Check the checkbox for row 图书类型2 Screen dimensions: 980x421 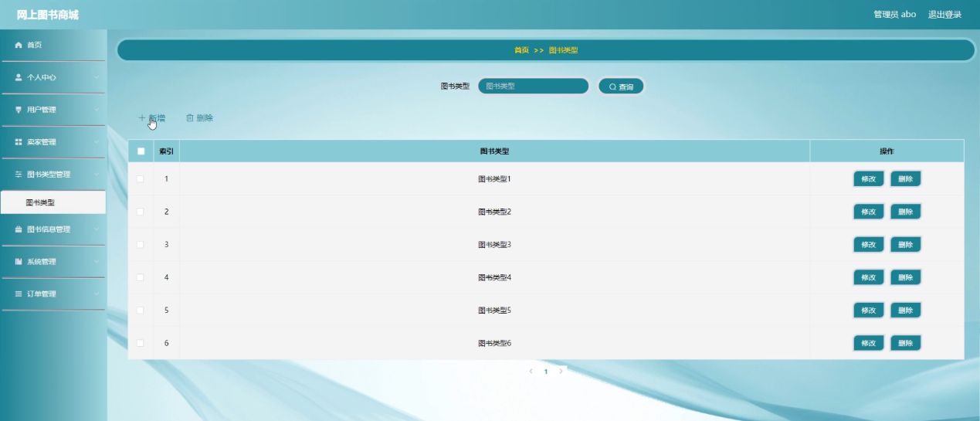[141, 212]
